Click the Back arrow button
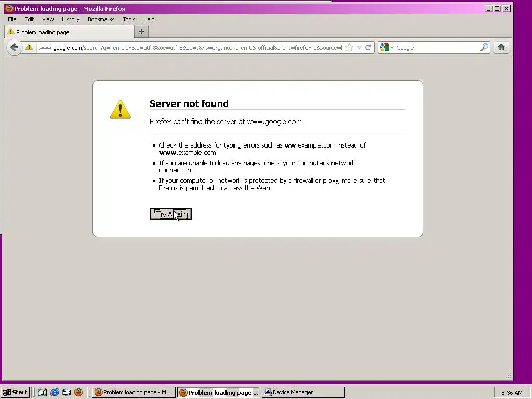Image resolution: width=532 pixels, height=399 pixels. (x=14, y=47)
